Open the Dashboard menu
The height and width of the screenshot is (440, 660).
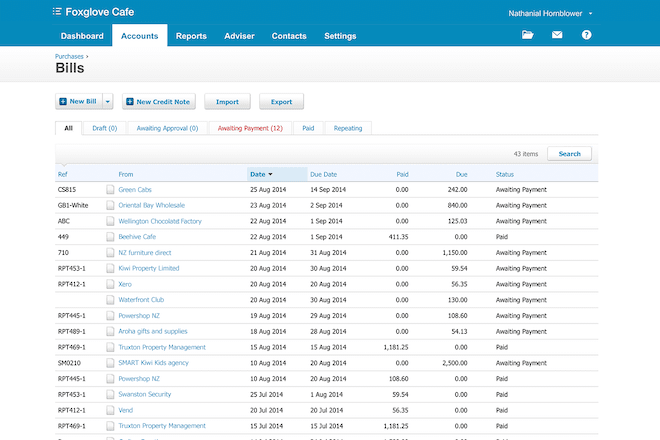click(82, 36)
